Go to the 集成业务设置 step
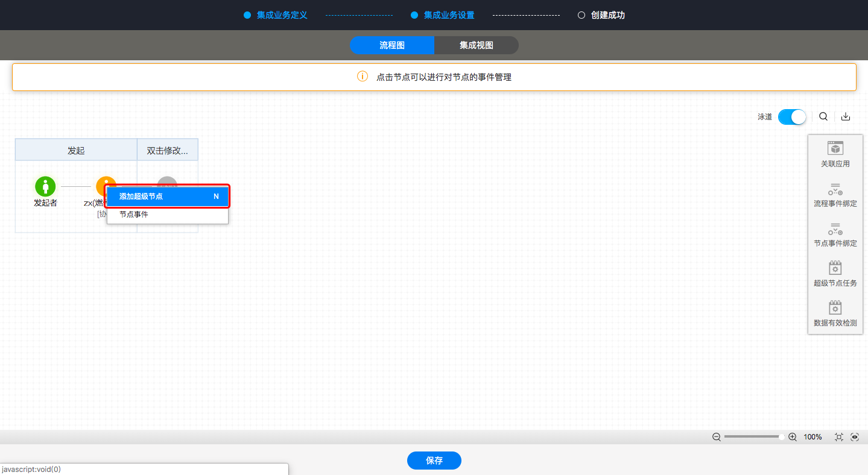Screen dimensions: 868x475 (x=443, y=15)
